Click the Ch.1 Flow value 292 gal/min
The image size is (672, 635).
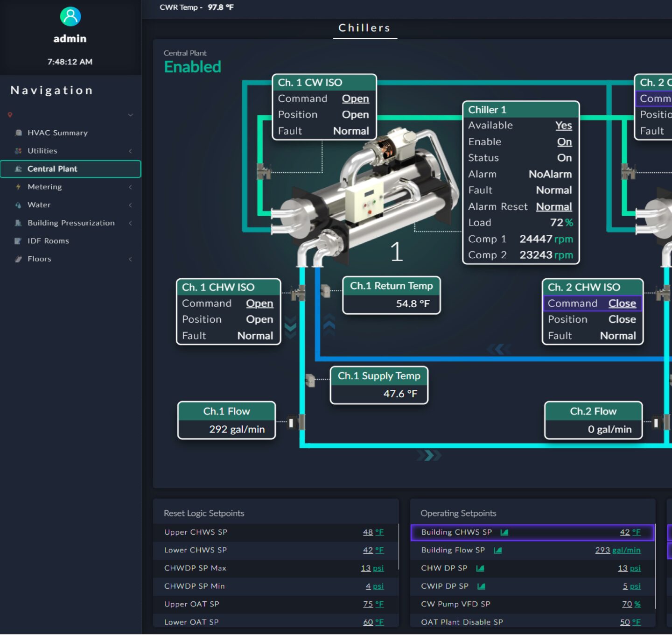pos(237,430)
